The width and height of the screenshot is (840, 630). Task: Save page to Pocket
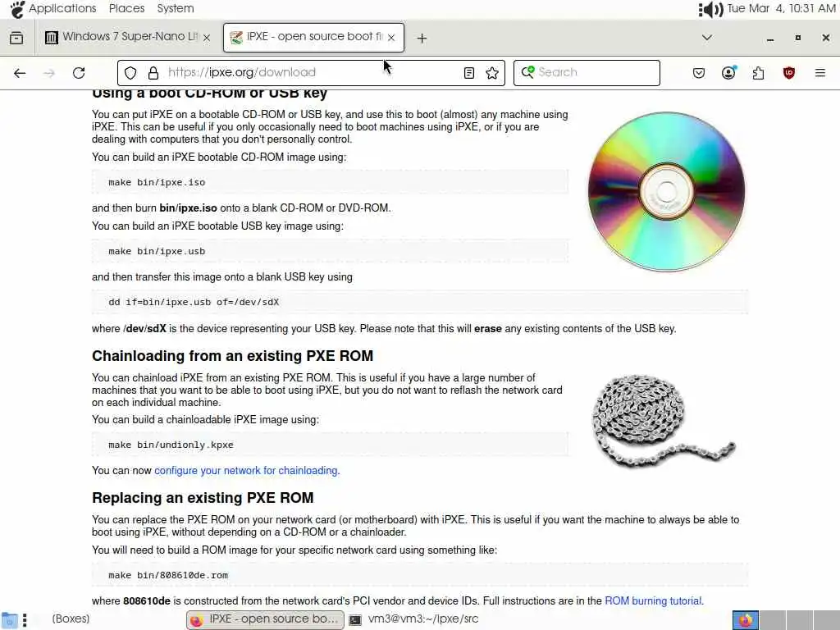click(x=699, y=73)
